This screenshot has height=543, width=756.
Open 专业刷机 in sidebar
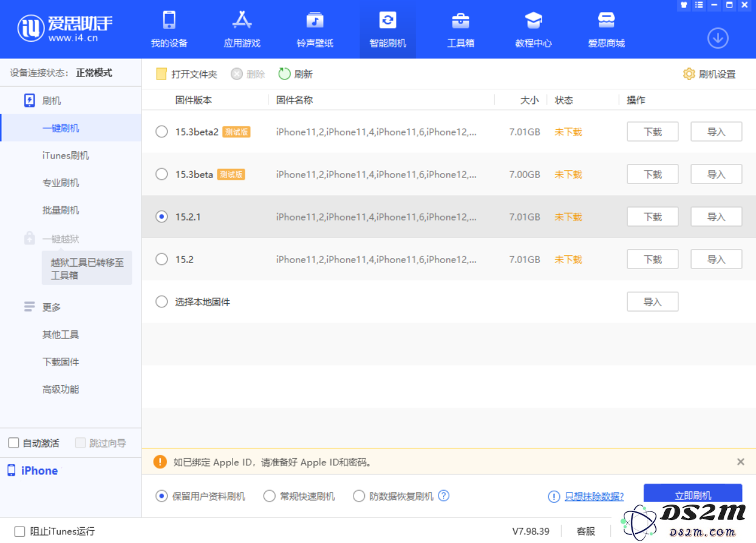point(61,183)
